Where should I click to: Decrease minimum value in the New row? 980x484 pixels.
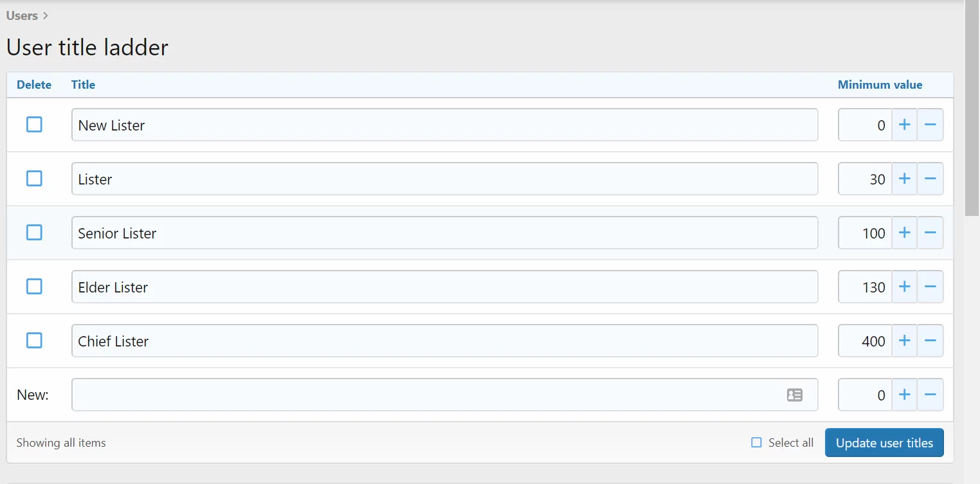(x=930, y=395)
